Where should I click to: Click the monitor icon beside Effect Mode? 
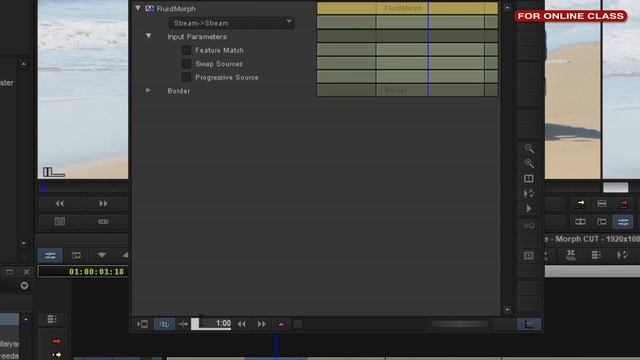[76, 256]
